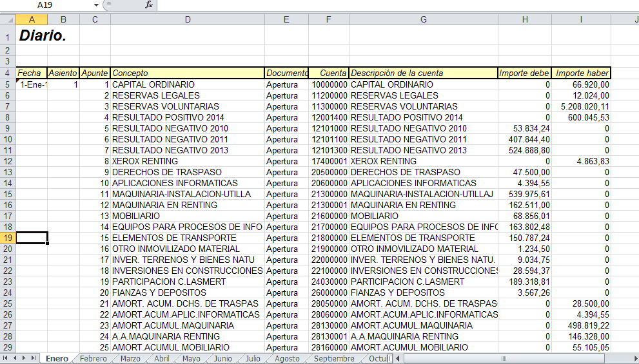Click the Name Box showing A19
The height and width of the screenshot is (364, 639).
(x=46, y=5)
